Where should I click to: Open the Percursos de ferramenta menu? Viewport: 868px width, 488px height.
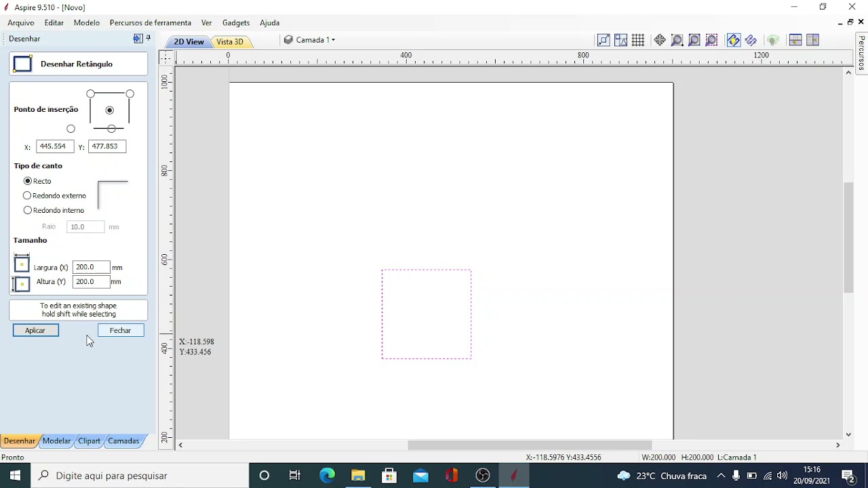(x=151, y=22)
